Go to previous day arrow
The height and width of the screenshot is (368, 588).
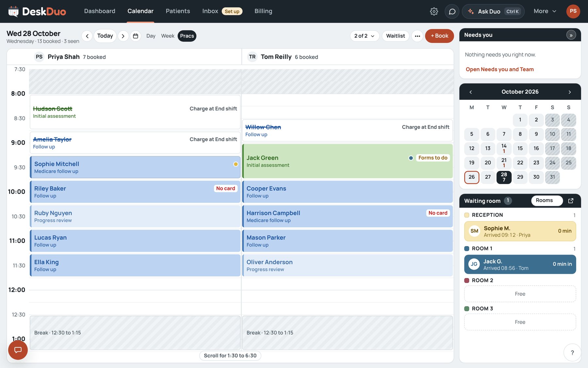87,36
